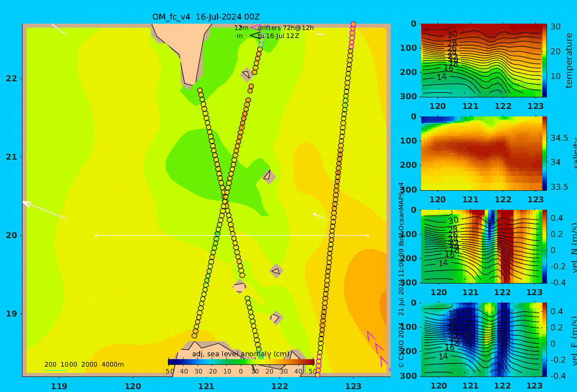Screen dimensions: 577x392
Task: Click the large white current arrow at the left map edge
Action: coord(44,210)
